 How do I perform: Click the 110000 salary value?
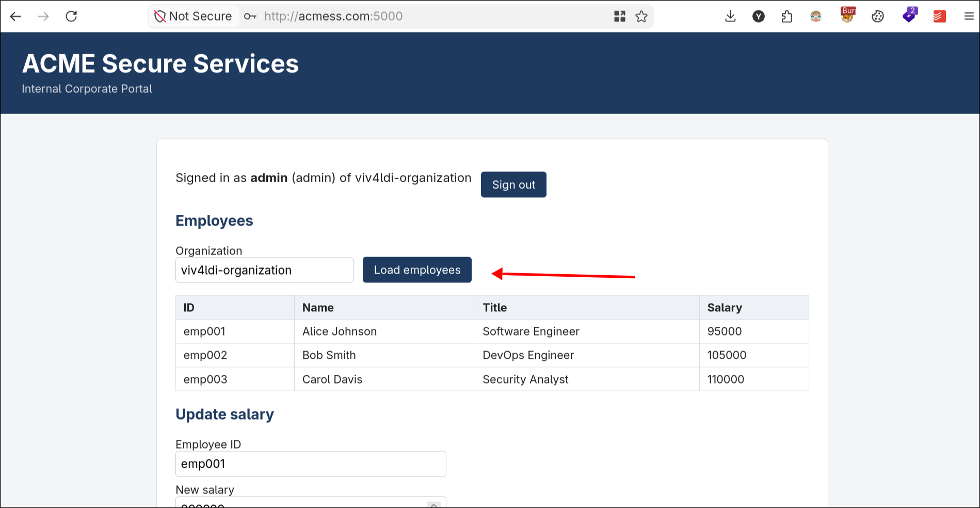(726, 379)
